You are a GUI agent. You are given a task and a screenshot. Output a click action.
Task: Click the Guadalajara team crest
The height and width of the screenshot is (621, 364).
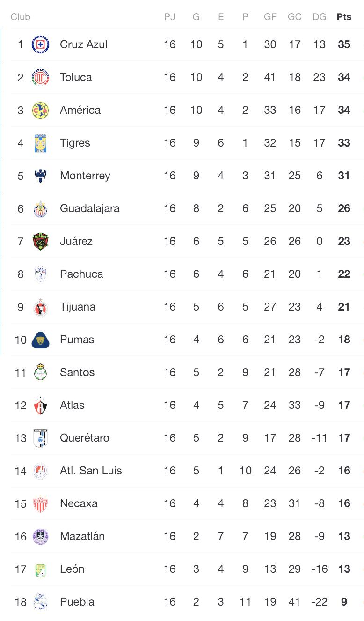[41, 208]
